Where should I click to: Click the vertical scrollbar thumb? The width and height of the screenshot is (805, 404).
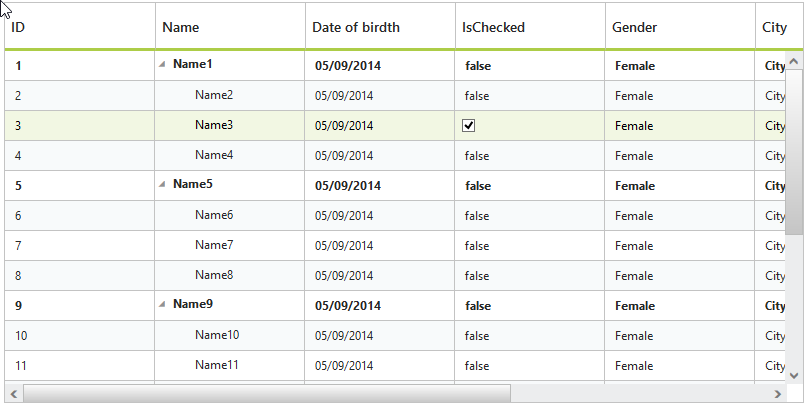click(794, 150)
